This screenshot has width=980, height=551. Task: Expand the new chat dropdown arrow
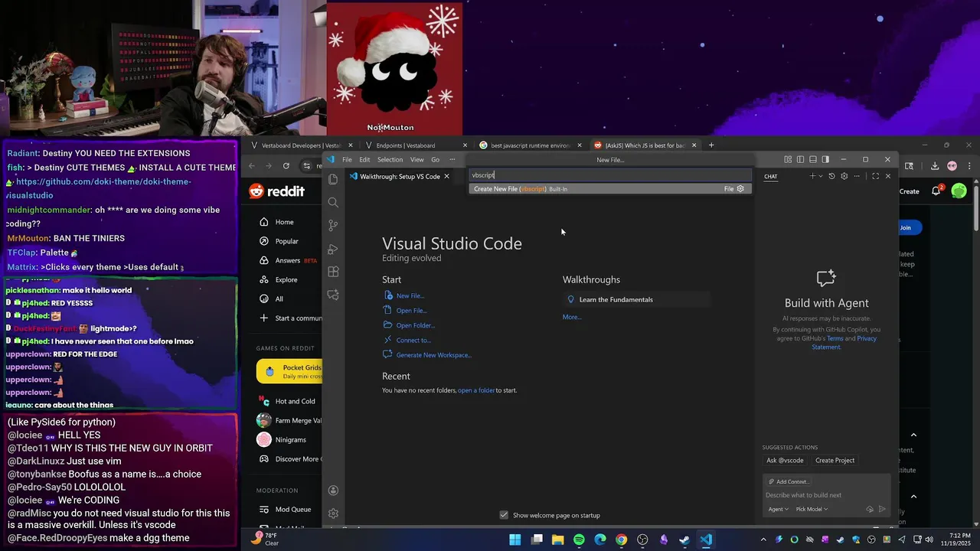tap(820, 176)
